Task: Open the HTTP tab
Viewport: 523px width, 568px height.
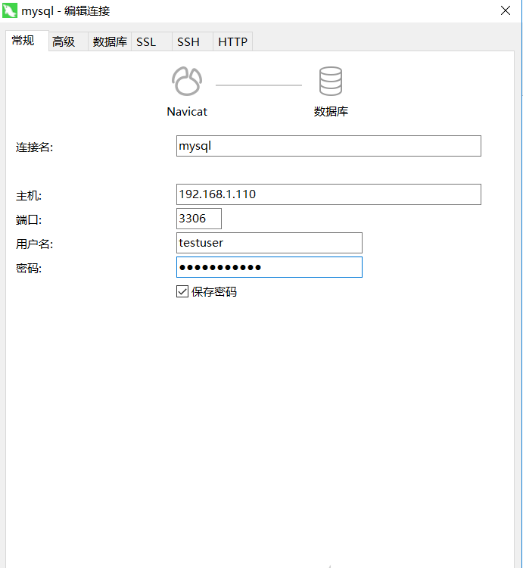Action: point(233,42)
